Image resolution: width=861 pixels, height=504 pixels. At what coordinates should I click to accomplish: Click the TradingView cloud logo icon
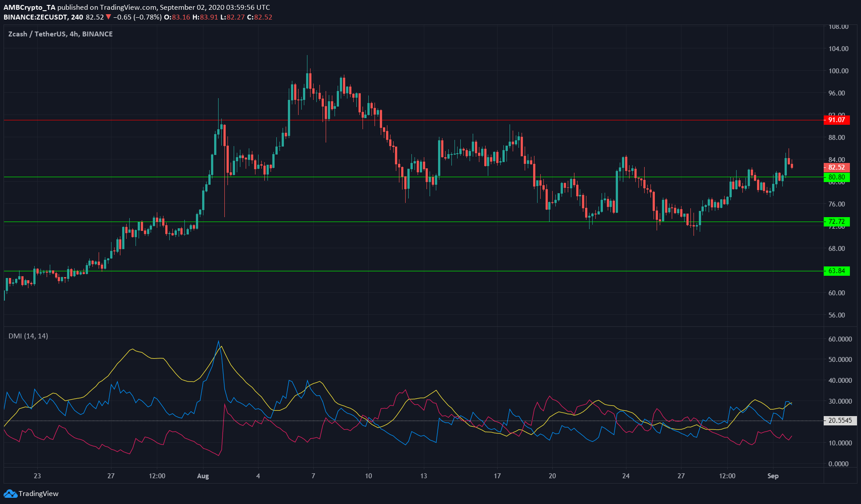click(x=10, y=493)
